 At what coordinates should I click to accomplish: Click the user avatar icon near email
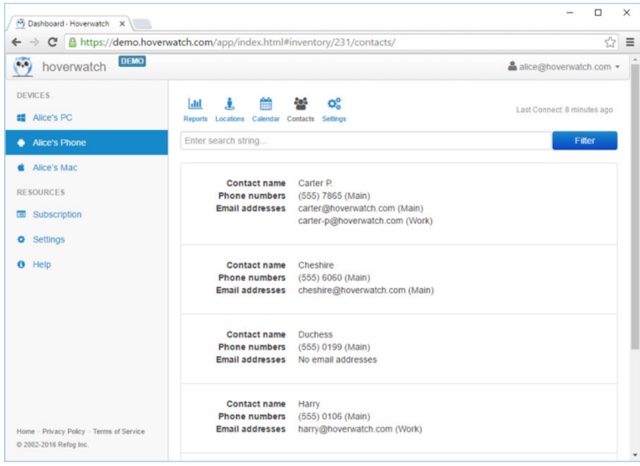tap(512, 66)
